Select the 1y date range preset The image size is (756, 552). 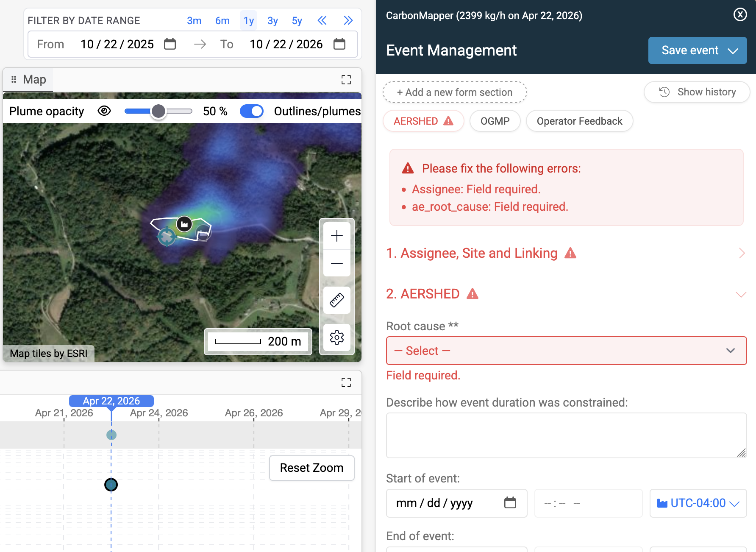(249, 20)
